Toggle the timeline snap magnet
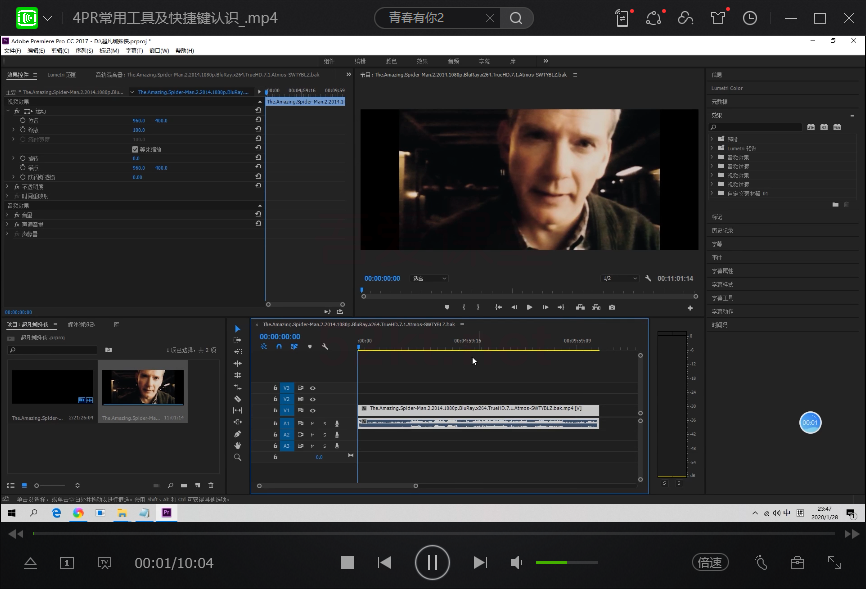The height and width of the screenshot is (589, 866). click(x=279, y=346)
